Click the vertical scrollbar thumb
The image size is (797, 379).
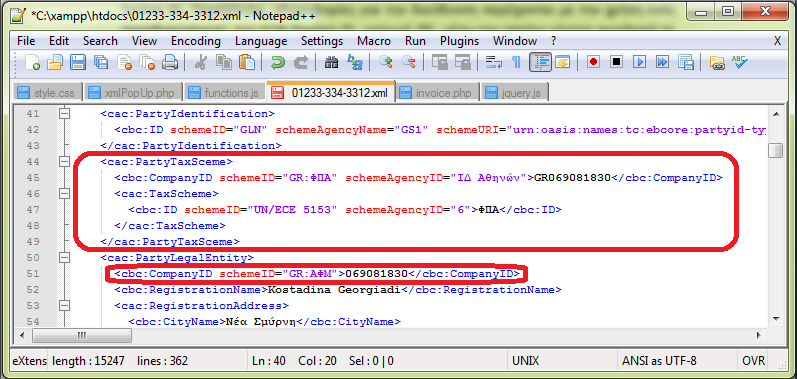[775, 151]
